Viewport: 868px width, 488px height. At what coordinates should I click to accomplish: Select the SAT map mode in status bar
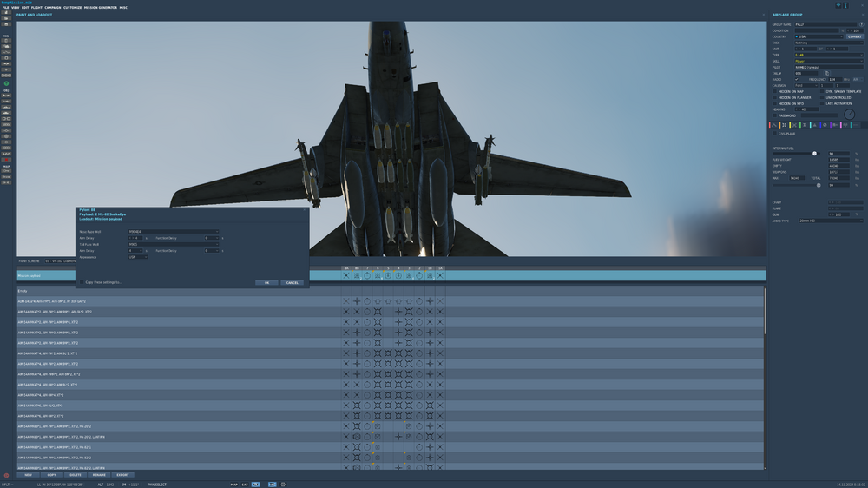245,485
